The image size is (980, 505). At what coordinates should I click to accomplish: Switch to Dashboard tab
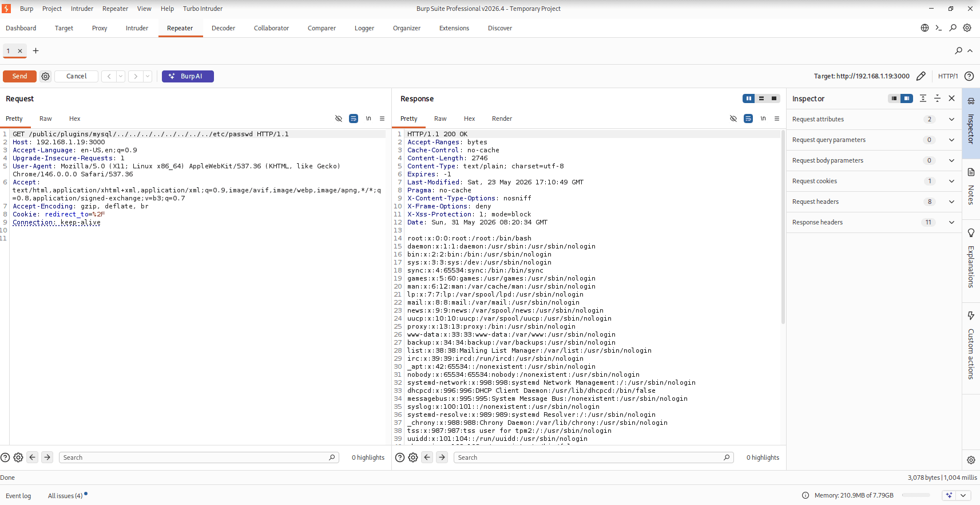(x=21, y=28)
